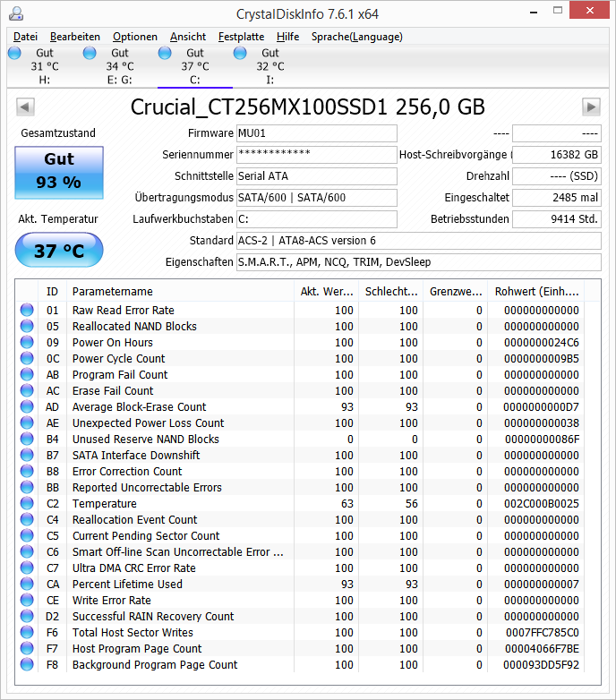Go to previous disk with left arrow

pyautogui.click(x=25, y=107)
